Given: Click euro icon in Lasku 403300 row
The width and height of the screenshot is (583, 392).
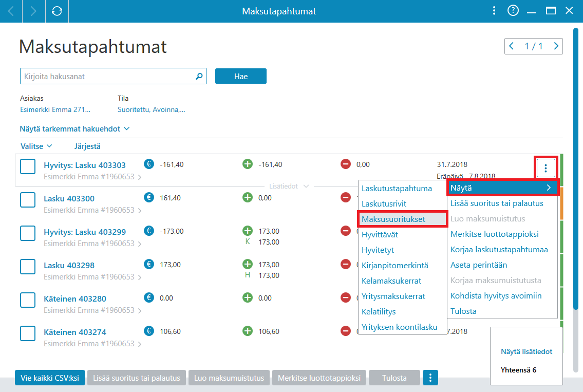Looking at the screenshot, I should click(149, 197).
